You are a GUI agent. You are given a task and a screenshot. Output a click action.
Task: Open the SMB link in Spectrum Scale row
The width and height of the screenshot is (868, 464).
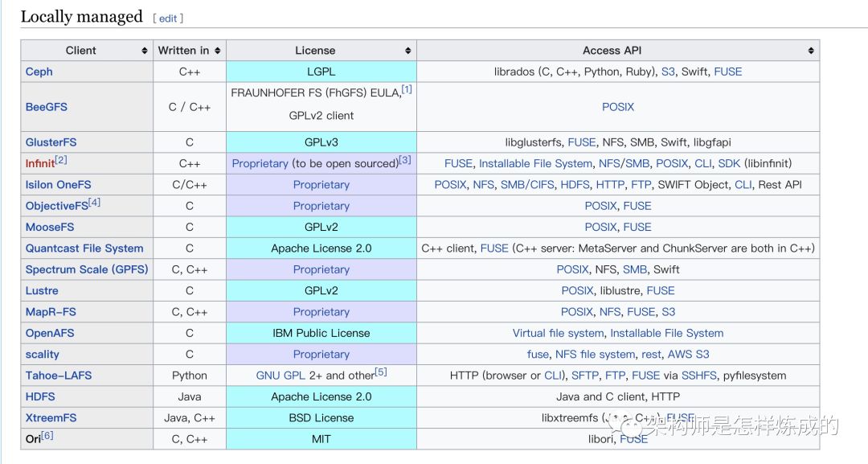pos(635,269)
